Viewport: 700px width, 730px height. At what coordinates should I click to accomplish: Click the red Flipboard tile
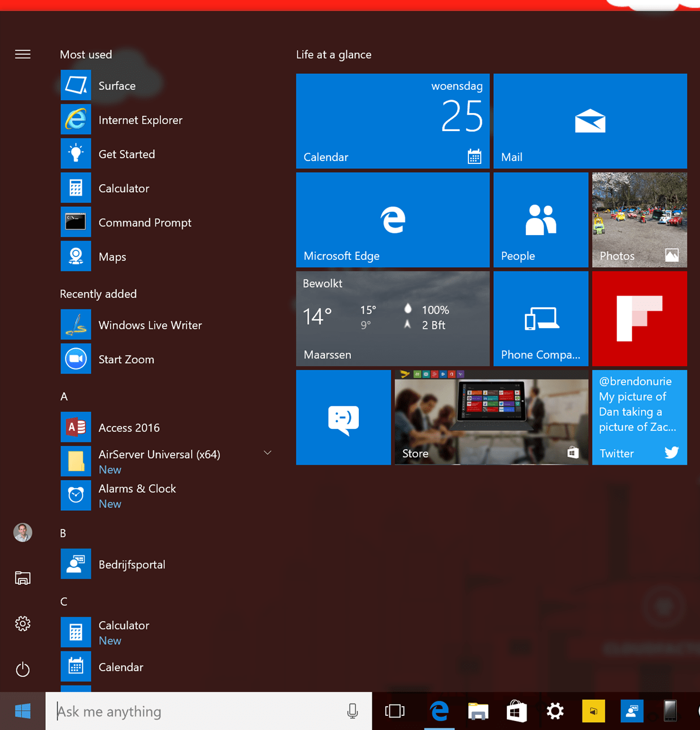coord(639,319)
